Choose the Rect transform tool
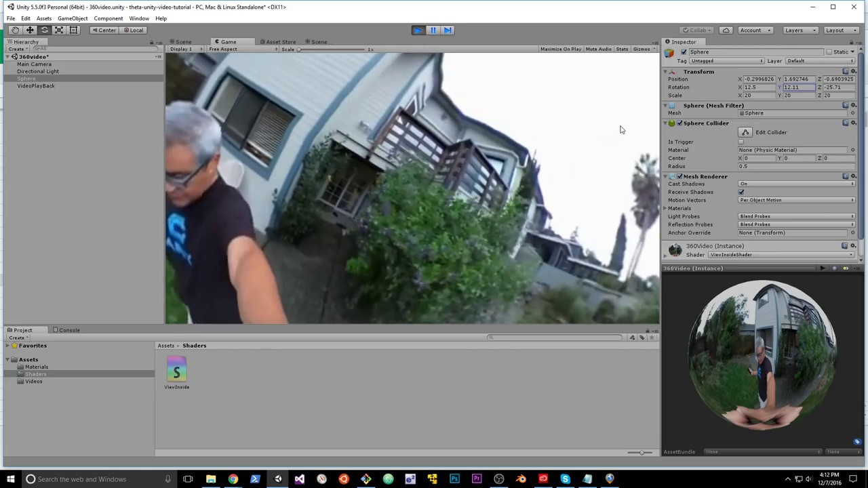 point(74,30)
